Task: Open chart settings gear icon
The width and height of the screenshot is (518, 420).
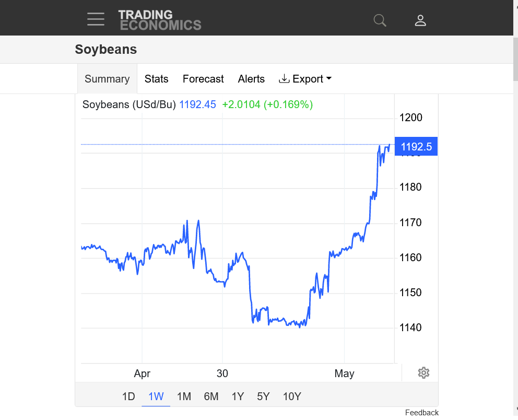Action: point(423,372)
